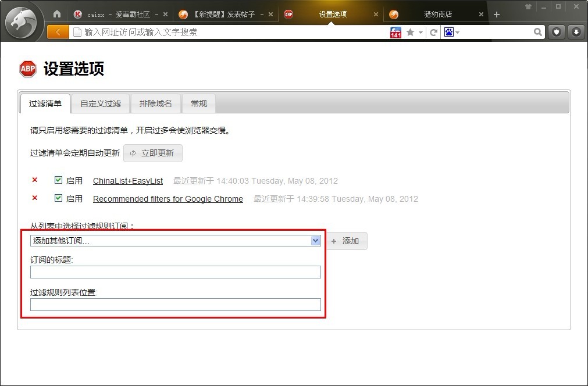This screenshot has height=386, width=588.
Task: Select the 设置选项 browser tab
Action: click(x=331, y=15)
